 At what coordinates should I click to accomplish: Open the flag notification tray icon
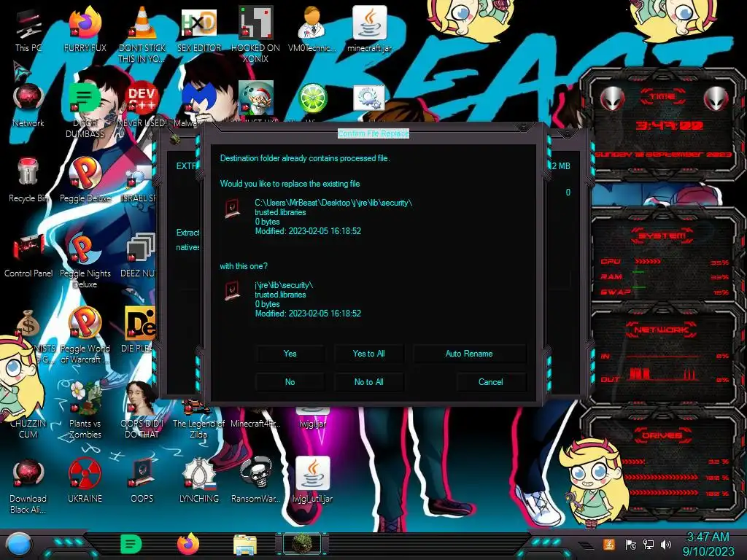pyautogui.click(x=630, y=544)
